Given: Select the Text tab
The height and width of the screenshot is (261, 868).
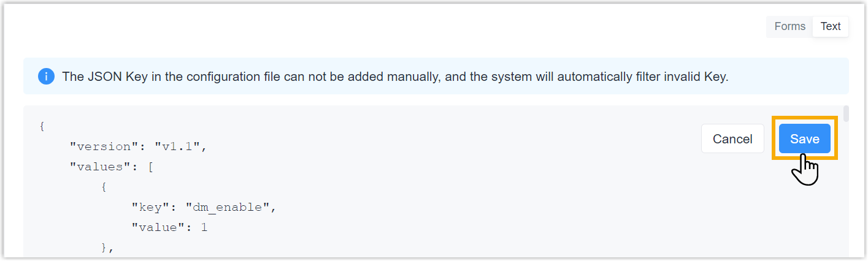Looking at the screenshot, I should 831,26.
